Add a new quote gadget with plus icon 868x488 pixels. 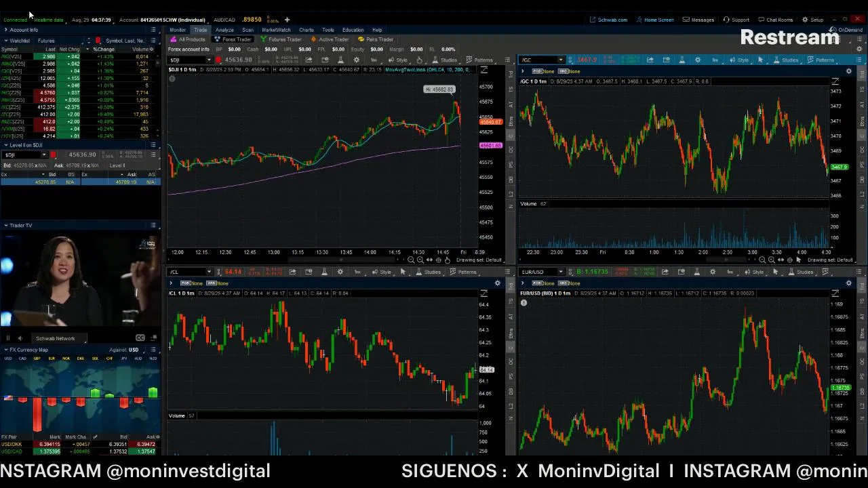[287, 20]
